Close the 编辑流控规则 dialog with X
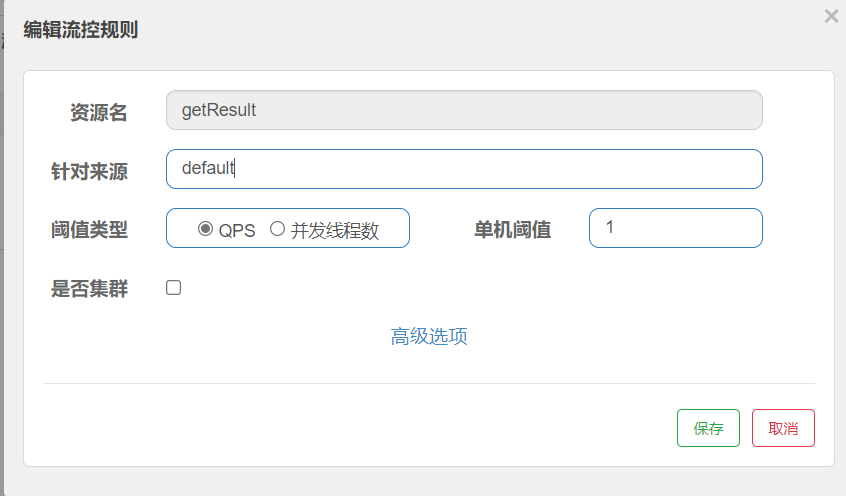846x496 pixels. coord(831,16)
